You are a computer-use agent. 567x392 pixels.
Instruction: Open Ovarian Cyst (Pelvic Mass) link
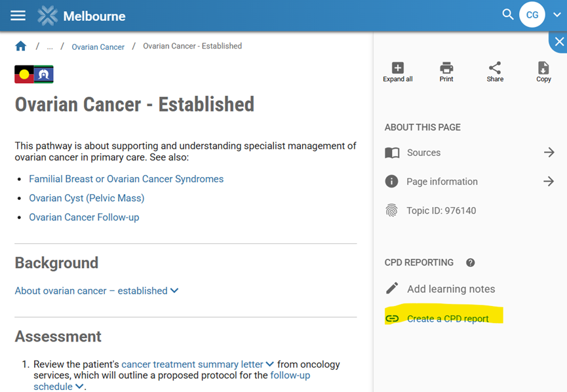(87, 198)
